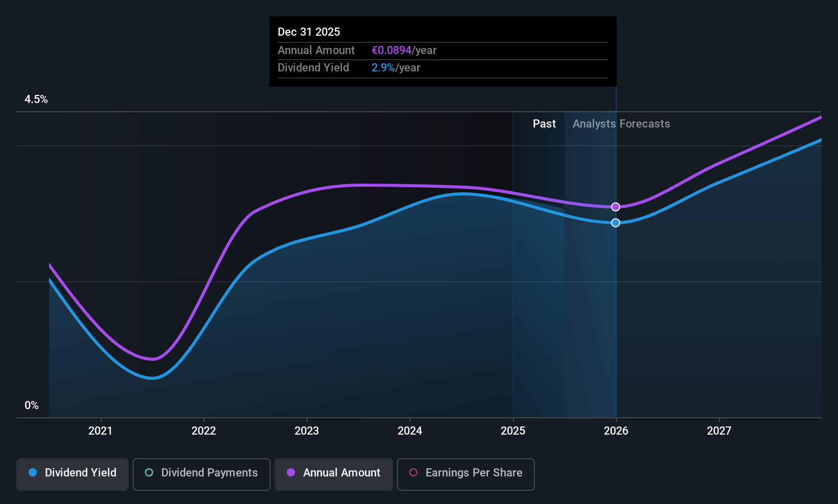Viewport: 838px width, 504px height.
Task: Click the 2027 x-axis label
Action: pos(719,431)
